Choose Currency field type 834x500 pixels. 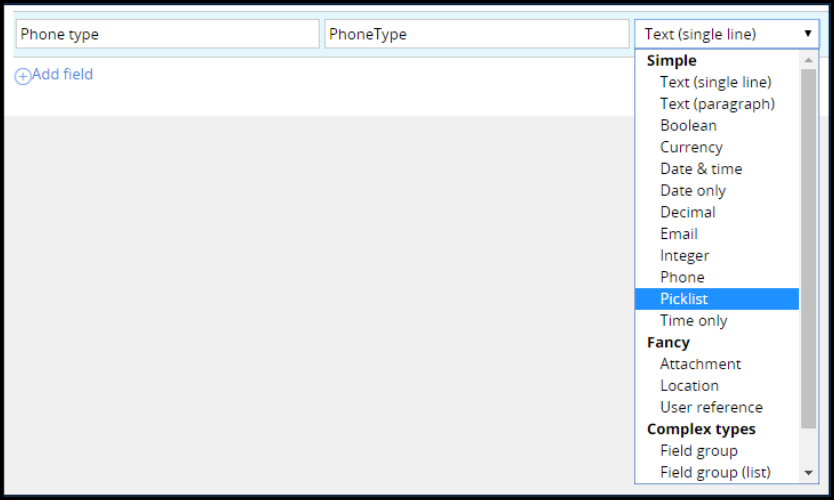[691, 147]
